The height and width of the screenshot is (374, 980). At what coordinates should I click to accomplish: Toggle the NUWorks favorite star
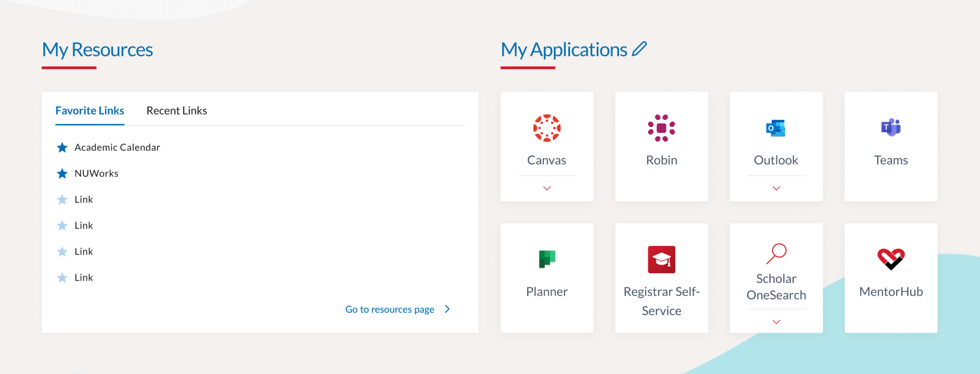point(62,174)
